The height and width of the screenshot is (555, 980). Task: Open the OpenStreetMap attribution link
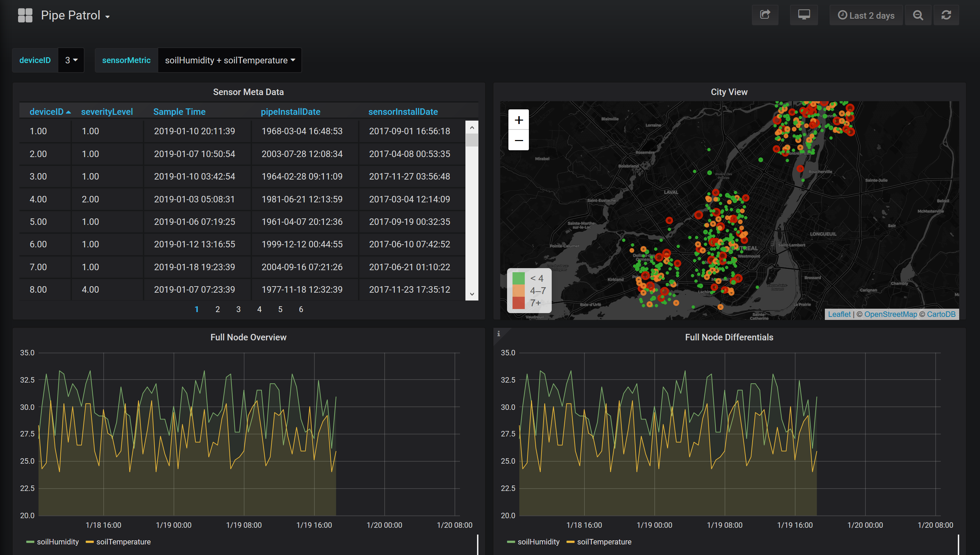(890, 314)
